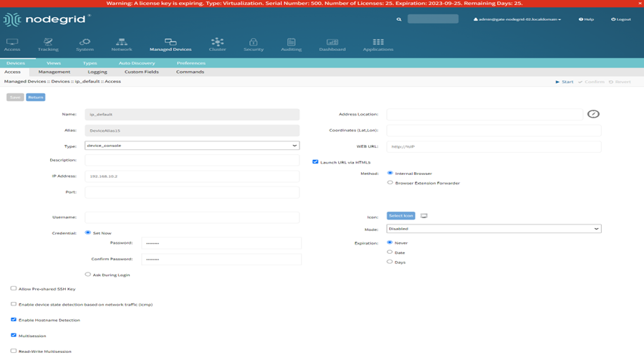The image size is (644, 355).
Task: Toggle Launch URL via HTML5 checkbox
Action: (x=315, y=162)
